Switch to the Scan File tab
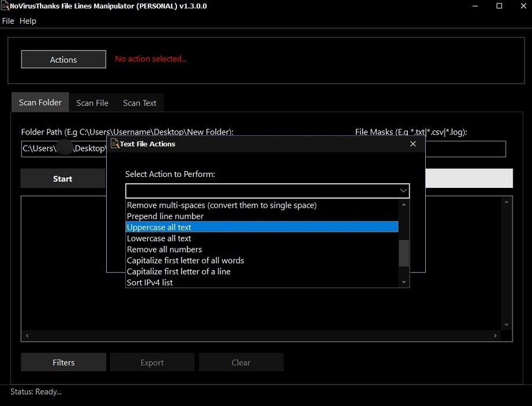Image resolution: width=532 pixels, height=406 pixels. (x=92, y=103)
